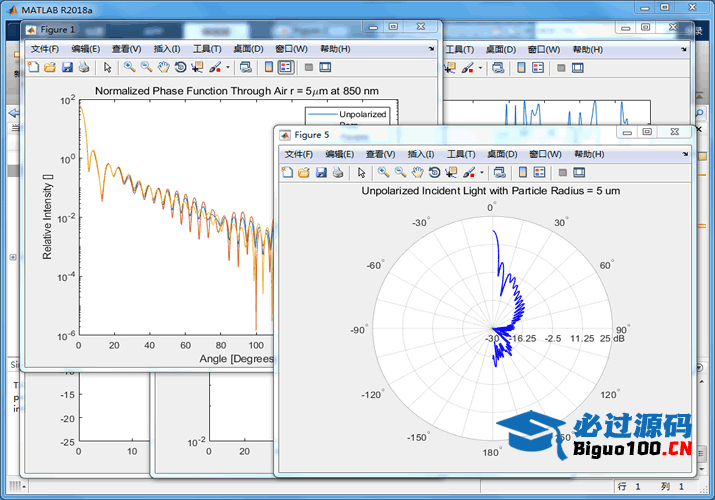The image size is (715, 500).
Task: Select Pan hand tool in Figure 1
Action: point(164,67)
